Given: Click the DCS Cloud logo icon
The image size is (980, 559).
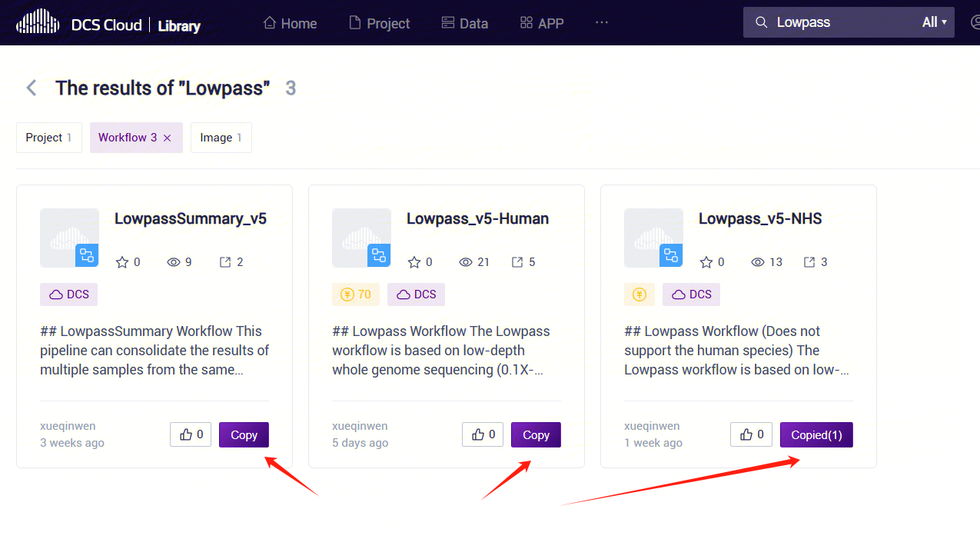Looking at the screenshot, I should click(x=38, y=22).
